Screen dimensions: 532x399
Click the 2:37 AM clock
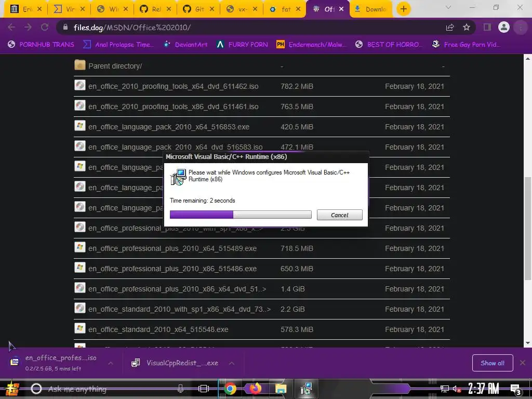click(483, 389)
